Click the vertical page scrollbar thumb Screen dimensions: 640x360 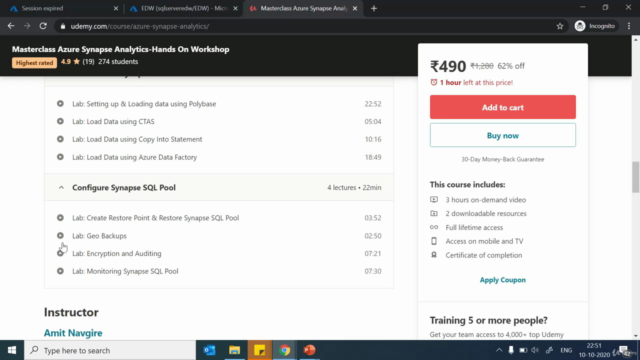pyautogui.click(x=636, y=177)
